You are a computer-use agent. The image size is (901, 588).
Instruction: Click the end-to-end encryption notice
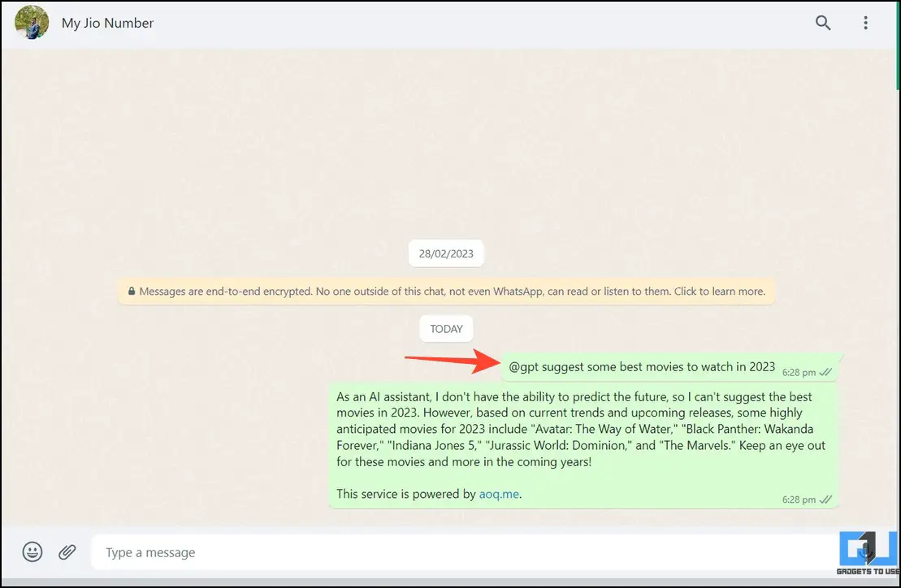coord(446,291)
